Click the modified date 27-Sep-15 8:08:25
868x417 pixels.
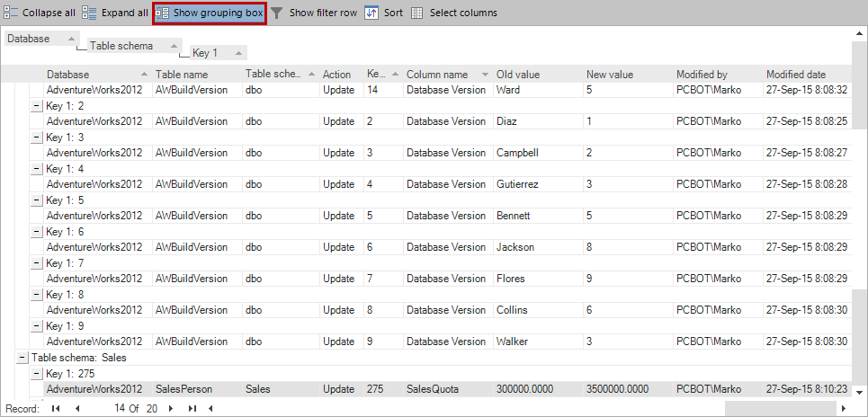805,121
